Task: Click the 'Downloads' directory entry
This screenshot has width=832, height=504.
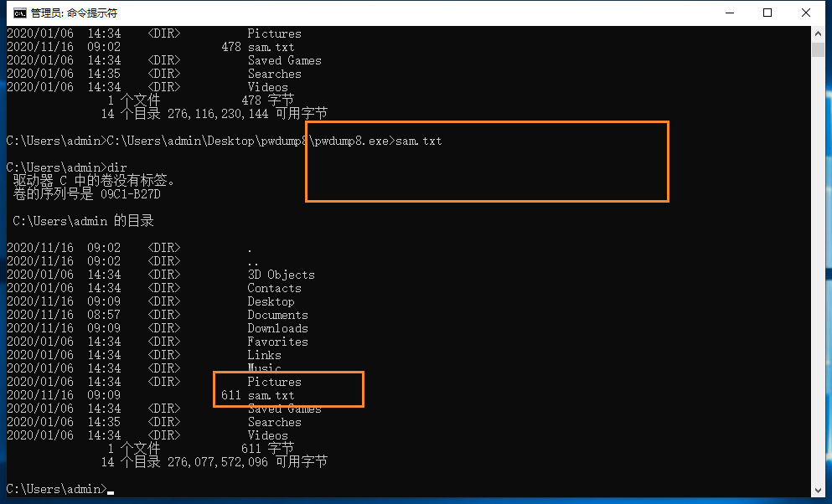Action: (x=277, y=328)
